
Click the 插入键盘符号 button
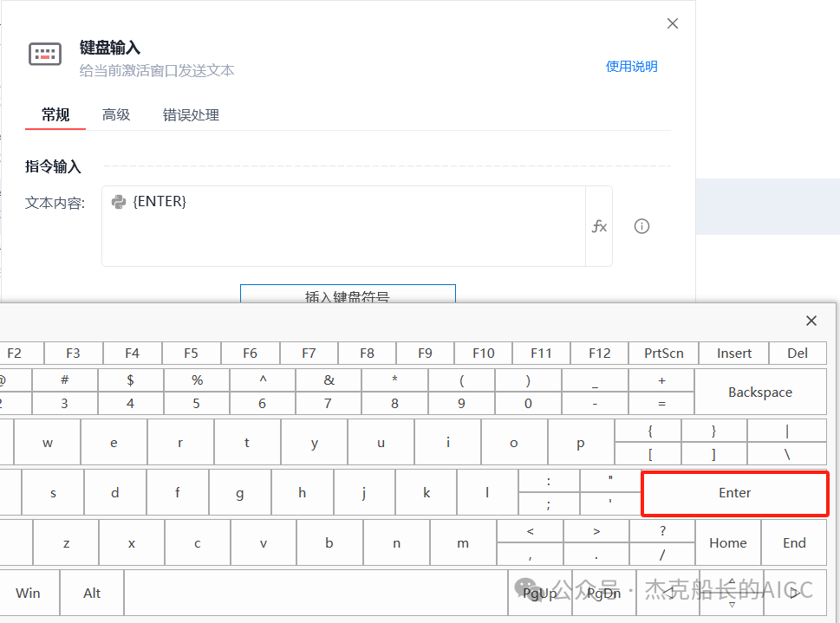click(348, 294)
